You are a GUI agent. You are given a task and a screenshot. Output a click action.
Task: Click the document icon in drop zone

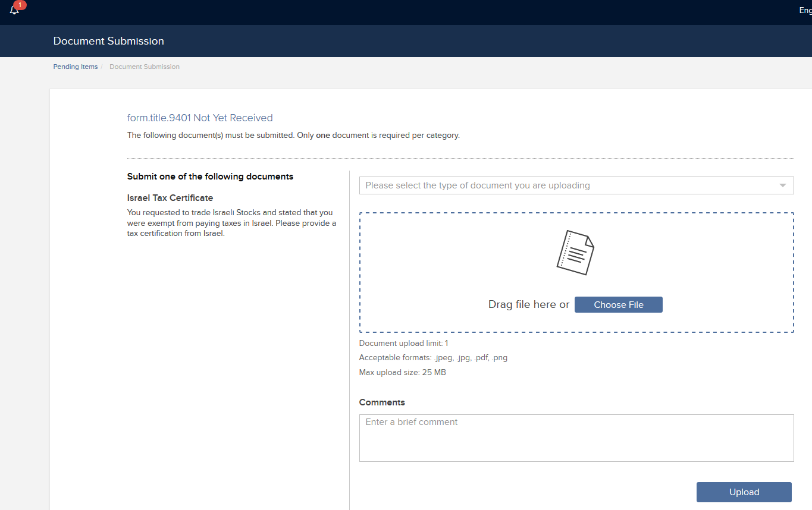575,252
